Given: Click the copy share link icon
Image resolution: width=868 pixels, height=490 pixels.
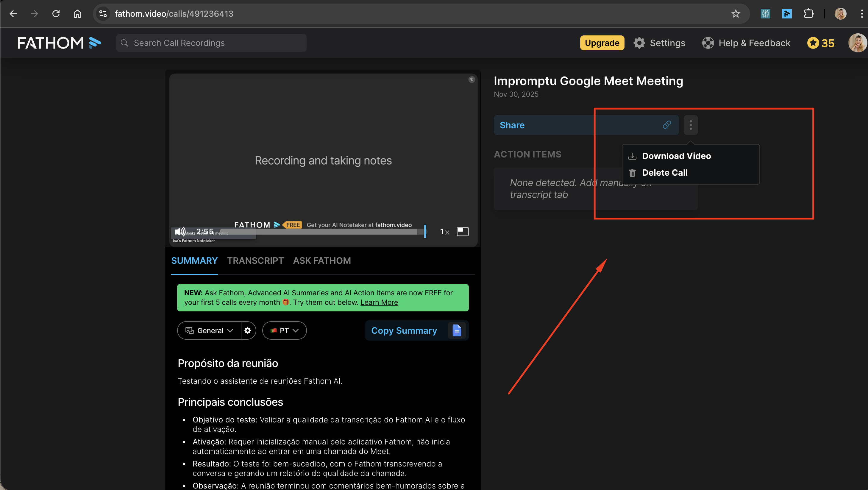Looking at the screenshot, I should [x=666, y=125].
